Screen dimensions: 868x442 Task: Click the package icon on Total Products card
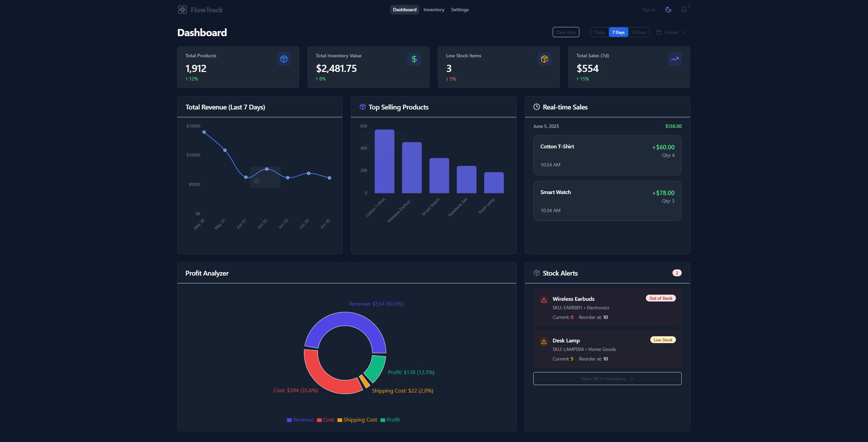click(284, 59)
